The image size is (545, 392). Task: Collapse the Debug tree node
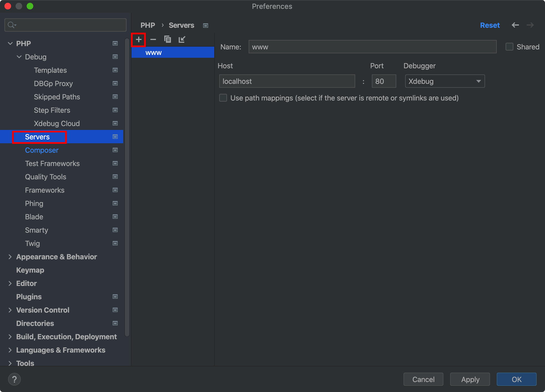click(19, 57)
